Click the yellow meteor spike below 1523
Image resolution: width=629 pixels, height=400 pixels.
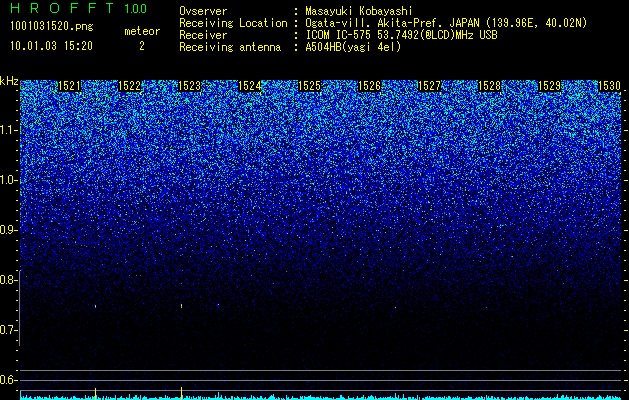(182, 392)
